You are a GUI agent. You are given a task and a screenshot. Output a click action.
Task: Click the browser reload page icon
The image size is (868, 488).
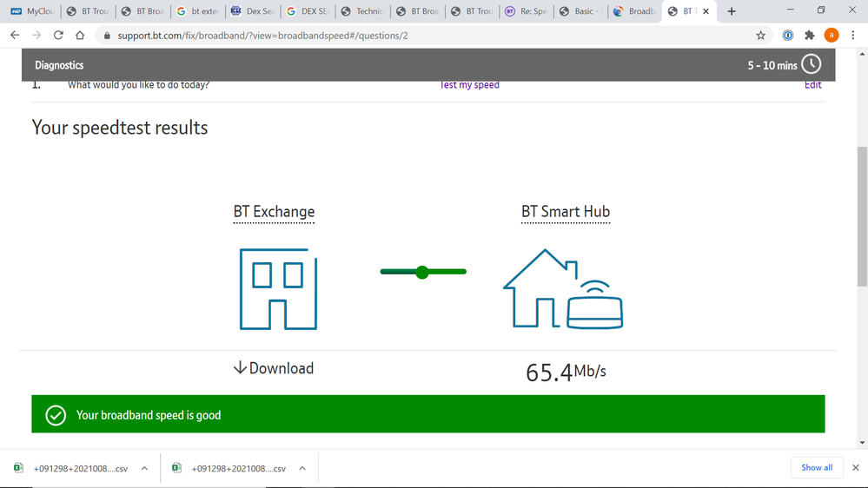[58, 36]
